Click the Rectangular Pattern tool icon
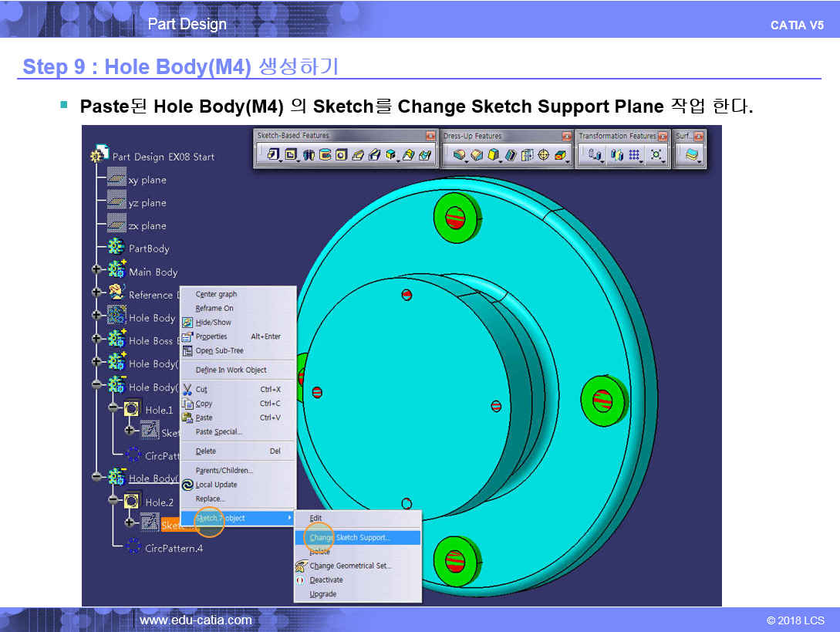The width and height of the screenshot is (840, 632). pyautogui.click(x=635, y=155)
